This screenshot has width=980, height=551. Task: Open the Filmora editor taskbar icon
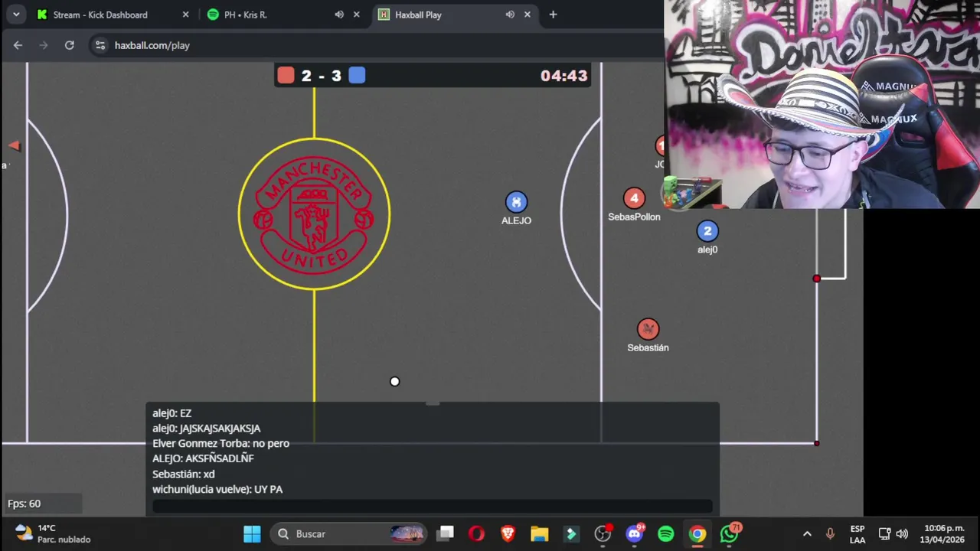point(570,533)
